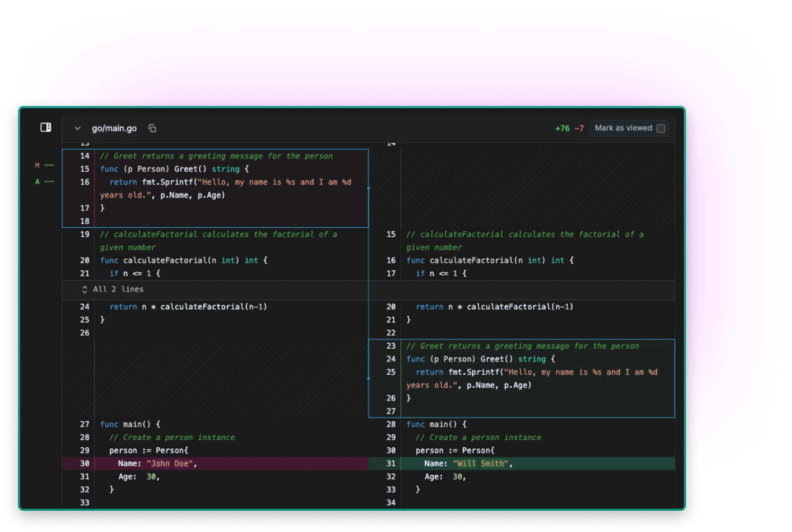The width and height of the screenshot is (792, 532).
Task: Click old line 21 if n <= 1 {
Action: pos(135,273)
